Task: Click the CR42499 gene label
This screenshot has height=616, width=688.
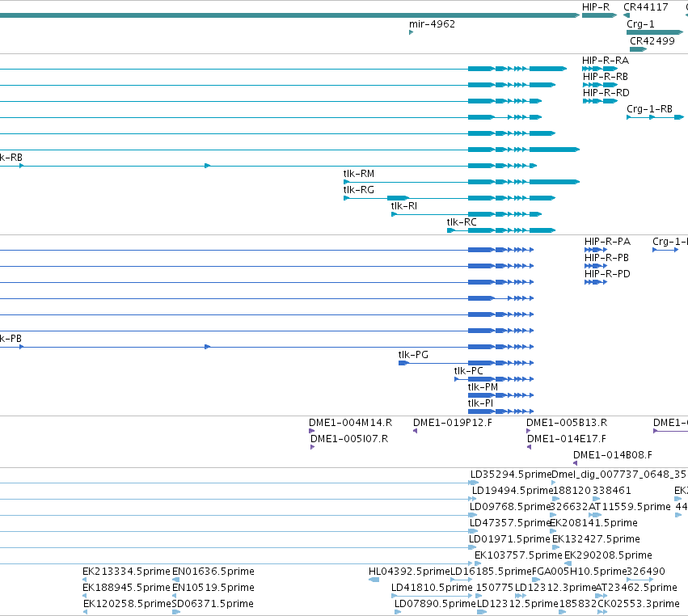Action: (652, 40)
